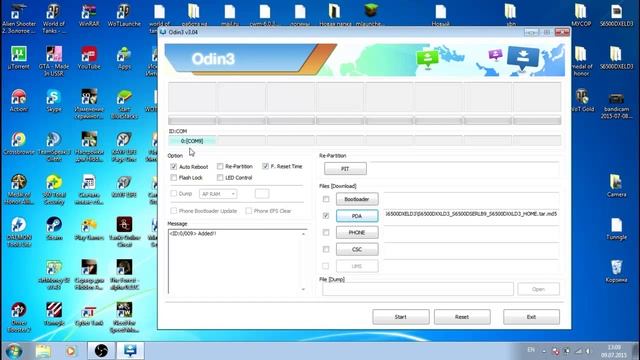Open the Play Games desktop shortcut

(x=89, y=229)
